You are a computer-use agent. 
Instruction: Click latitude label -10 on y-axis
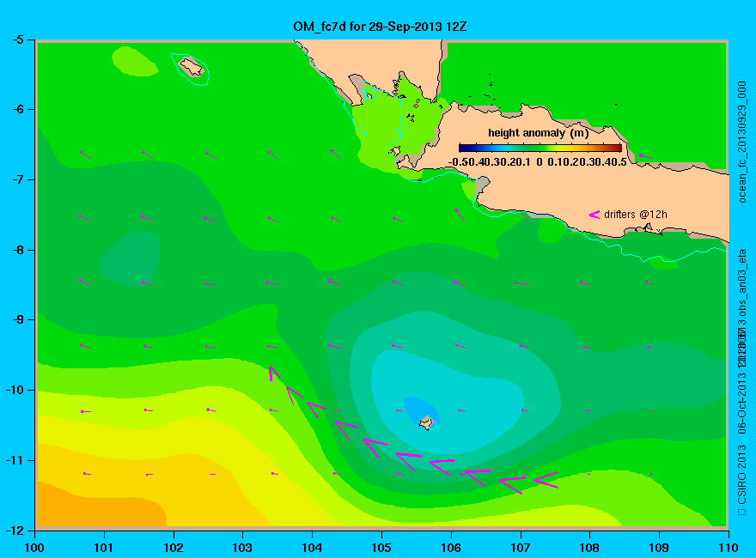point(14,390)
